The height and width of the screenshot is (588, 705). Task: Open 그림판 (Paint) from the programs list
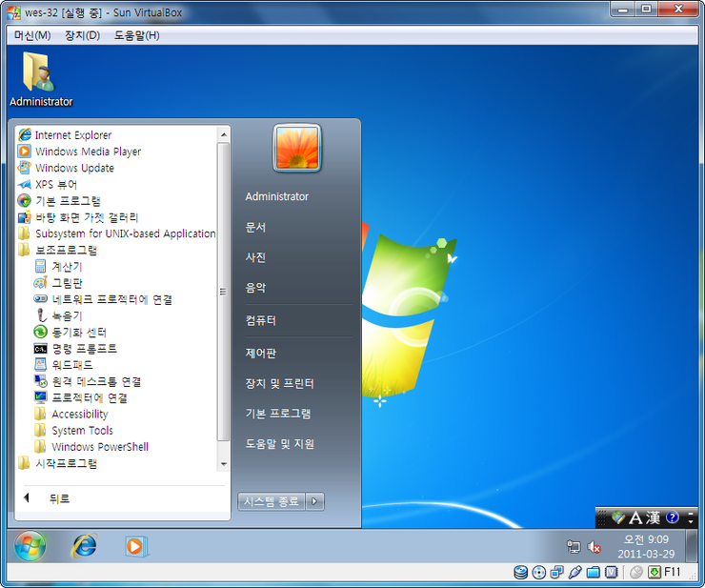point(67,283)
